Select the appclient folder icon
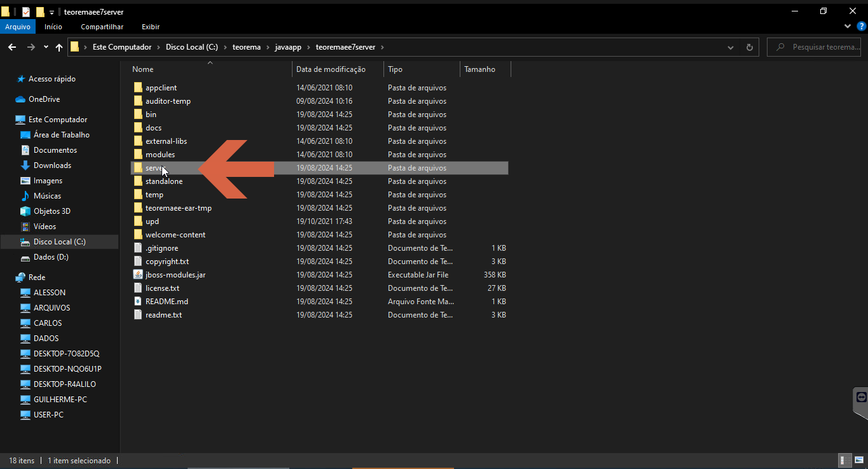This screenshot has height=469, width=868. pos(138,88)
